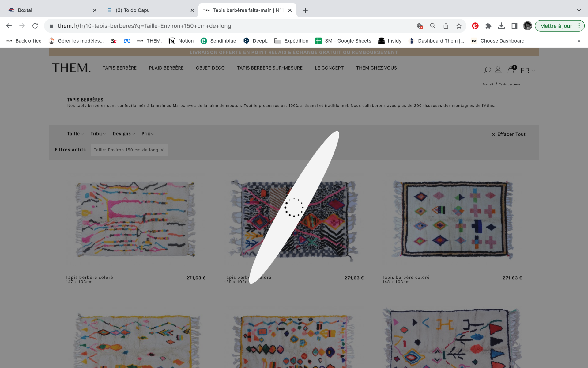Screen dimensions: 588x368
Task: Expand the tab search chevron
Action: pos(579,10)
